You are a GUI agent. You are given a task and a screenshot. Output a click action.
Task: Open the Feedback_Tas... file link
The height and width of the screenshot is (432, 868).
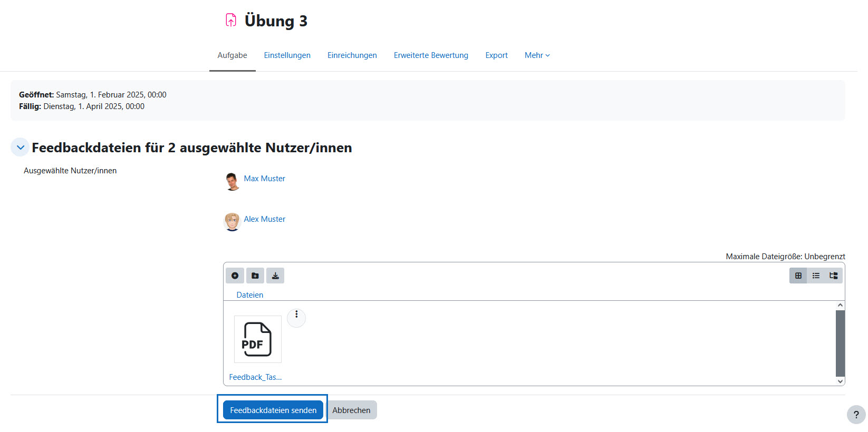pos(255,377)
